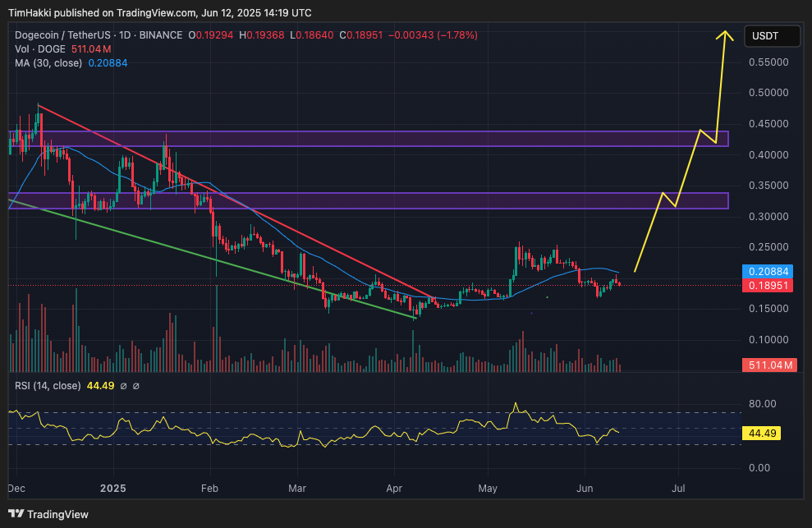Screen dimensions: 812x528
Task: Click the yellow 44.49 RSI axis tag
Action: pyautogui.click(x=761, y=434)
